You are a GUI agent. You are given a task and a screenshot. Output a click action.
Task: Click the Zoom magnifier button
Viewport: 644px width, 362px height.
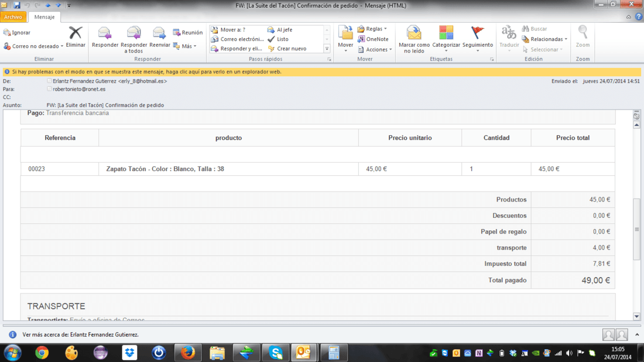click(x=583, y=37)
